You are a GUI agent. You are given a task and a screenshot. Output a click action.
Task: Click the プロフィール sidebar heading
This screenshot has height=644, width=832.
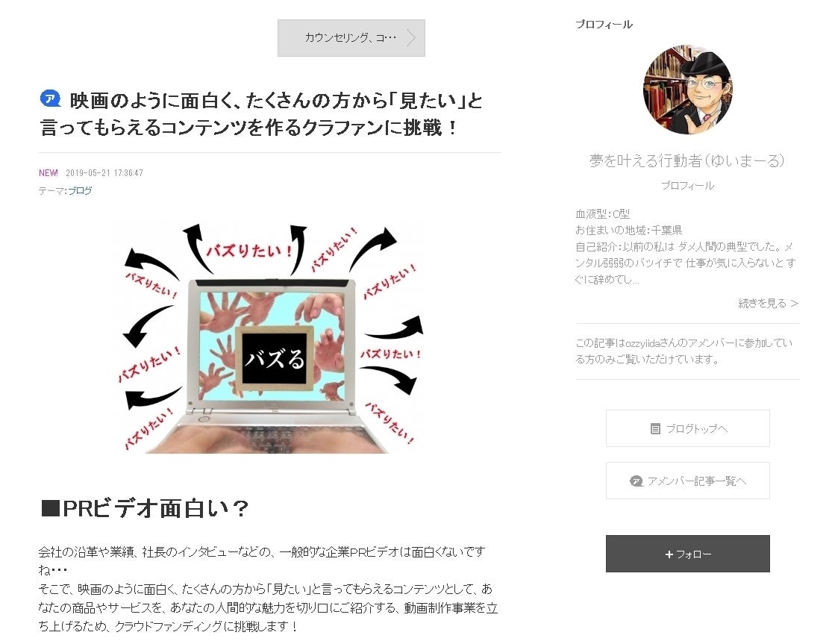[x=604, y=25]
